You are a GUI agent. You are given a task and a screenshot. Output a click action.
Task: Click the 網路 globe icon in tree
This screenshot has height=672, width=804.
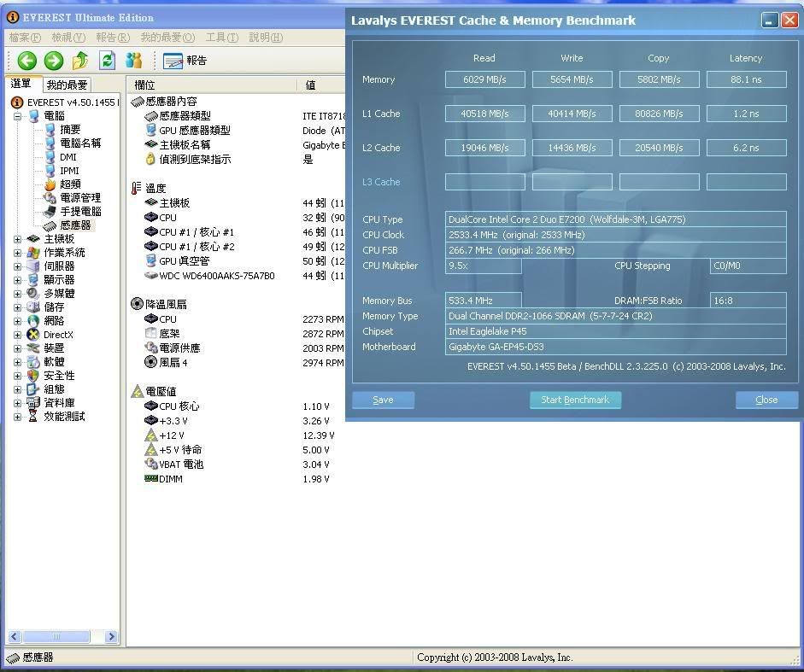tap(33, 321)
